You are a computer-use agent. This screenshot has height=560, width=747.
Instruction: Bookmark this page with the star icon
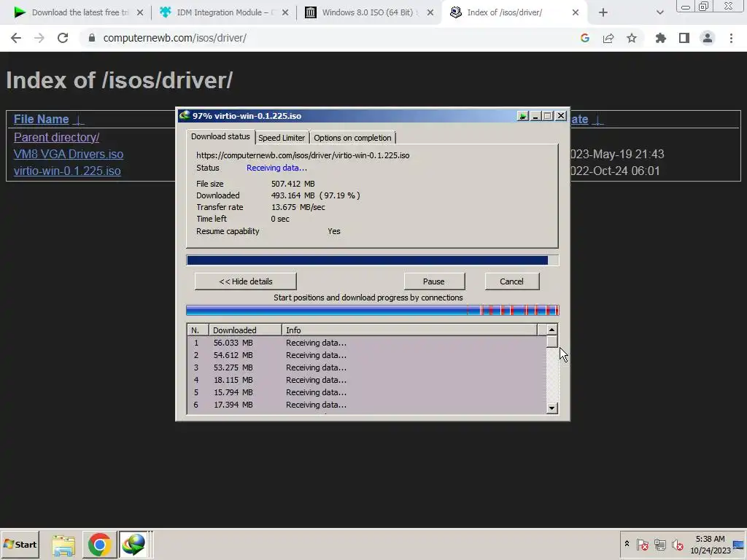click(632, 38)
